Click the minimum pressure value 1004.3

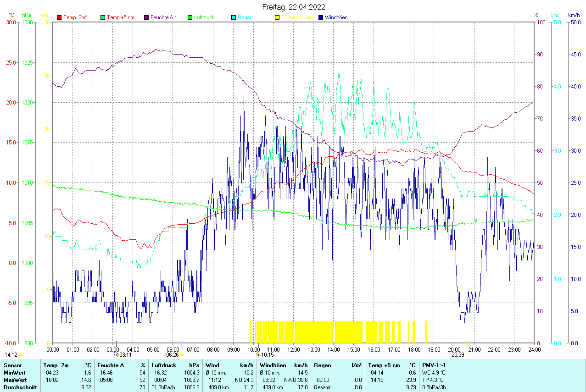(x=191, y=373)
